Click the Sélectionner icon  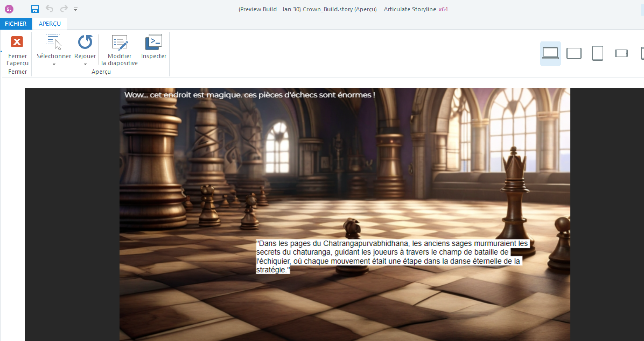pos(53,42)
